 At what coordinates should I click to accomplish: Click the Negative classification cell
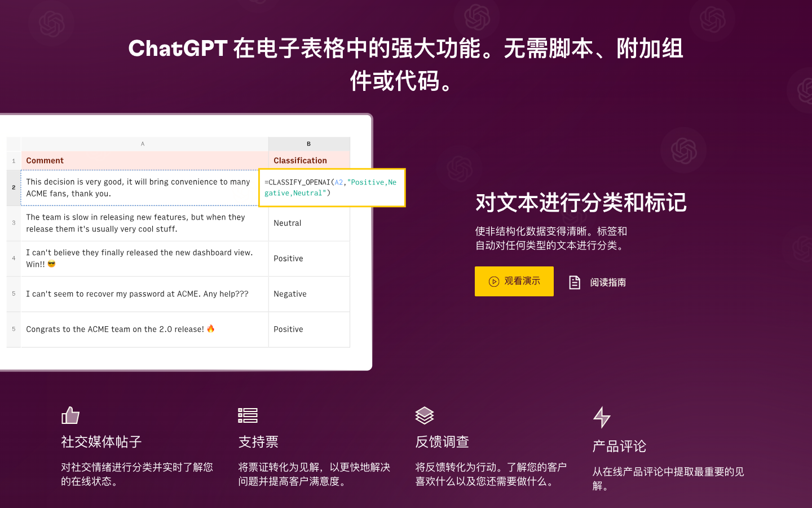pos(309,294)
